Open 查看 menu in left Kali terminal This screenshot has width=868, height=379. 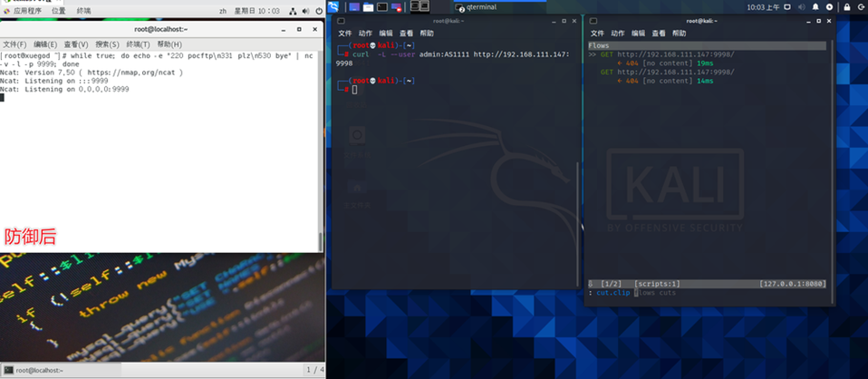[406, 34]
